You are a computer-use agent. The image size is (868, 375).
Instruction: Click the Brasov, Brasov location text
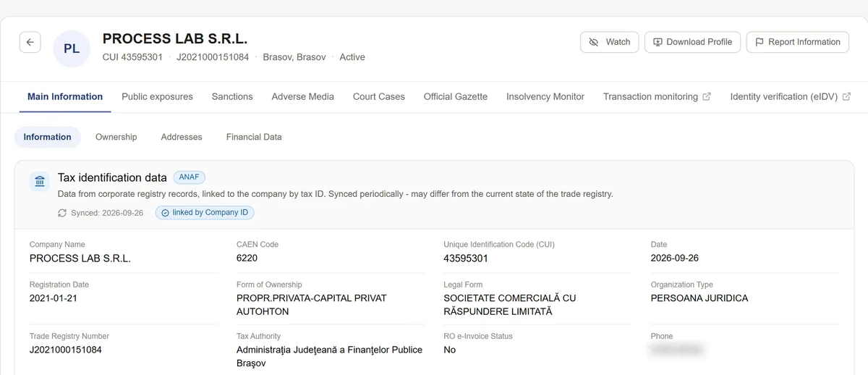coord(294,57)
